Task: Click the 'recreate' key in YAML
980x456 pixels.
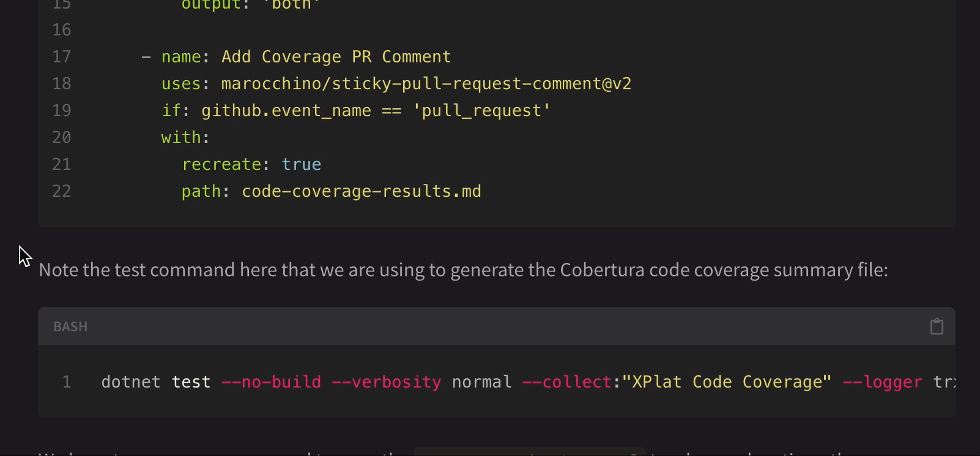Action: (221, 164)
